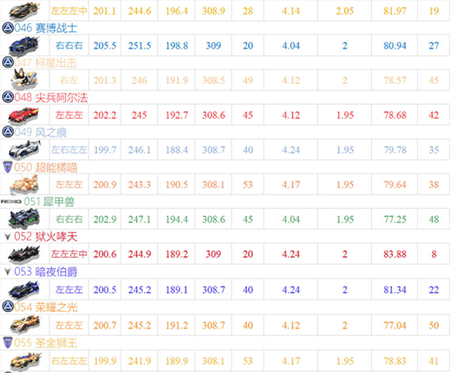Click the RENO logo beside 051 犀甲兽
The height and width of the screenshot is (373, 450).
tap(11, 202)
